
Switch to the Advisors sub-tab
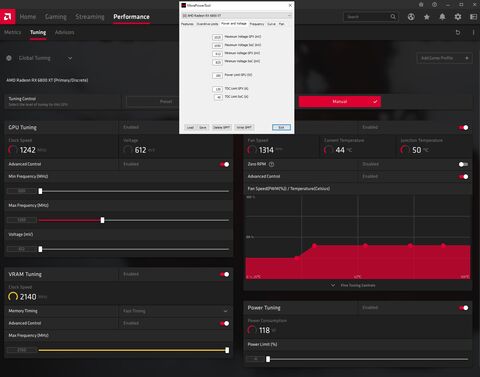(64, 32)
